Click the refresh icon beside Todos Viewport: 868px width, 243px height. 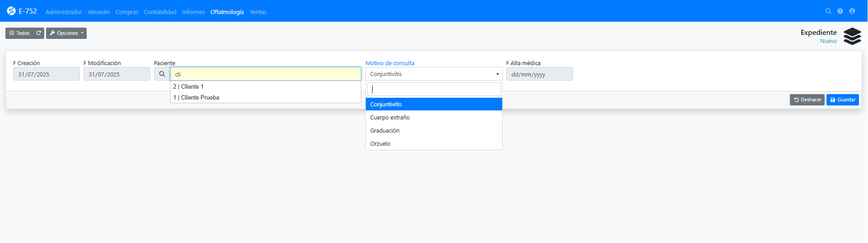click(39, 33)
